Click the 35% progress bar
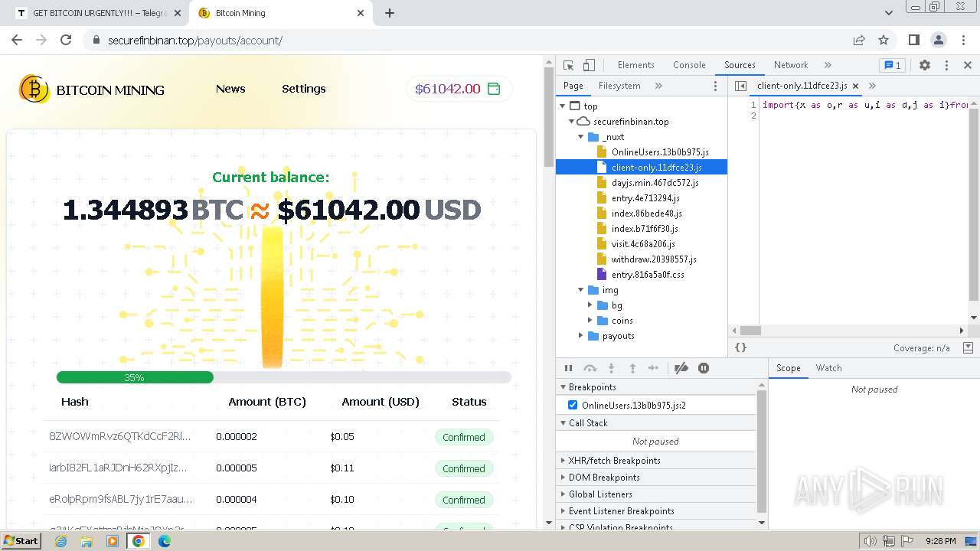The height and width of the screenshot is (551, 980). (x=283, y=377)
